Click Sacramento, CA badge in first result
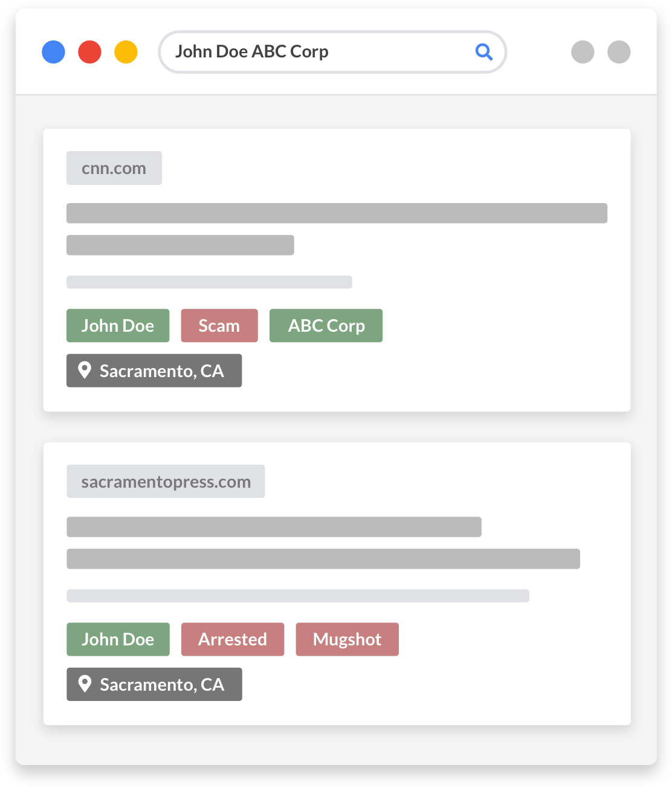This screenshot has width=672, height=788. [161, 370]
